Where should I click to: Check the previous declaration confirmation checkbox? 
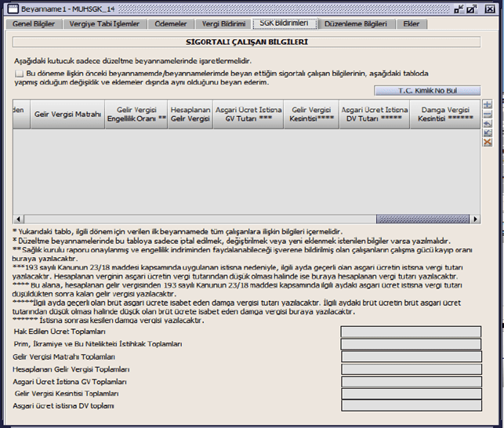[x=19, y=73]
